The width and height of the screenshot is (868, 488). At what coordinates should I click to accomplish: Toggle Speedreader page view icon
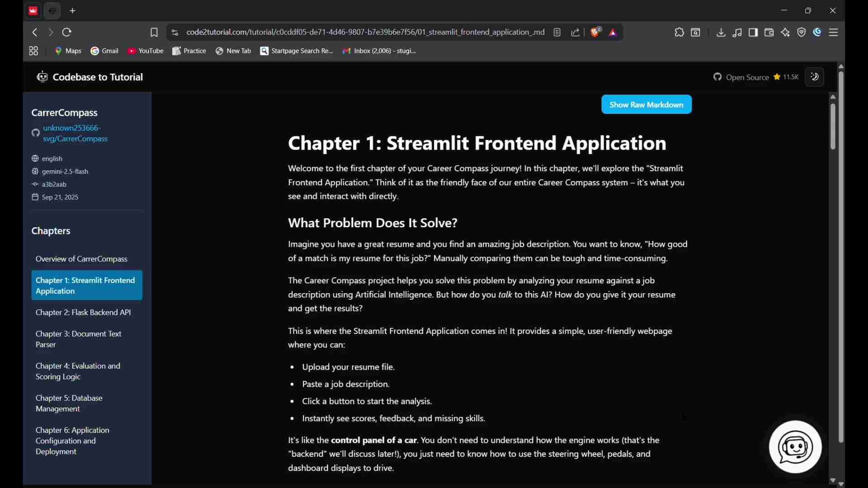[558, 33]
